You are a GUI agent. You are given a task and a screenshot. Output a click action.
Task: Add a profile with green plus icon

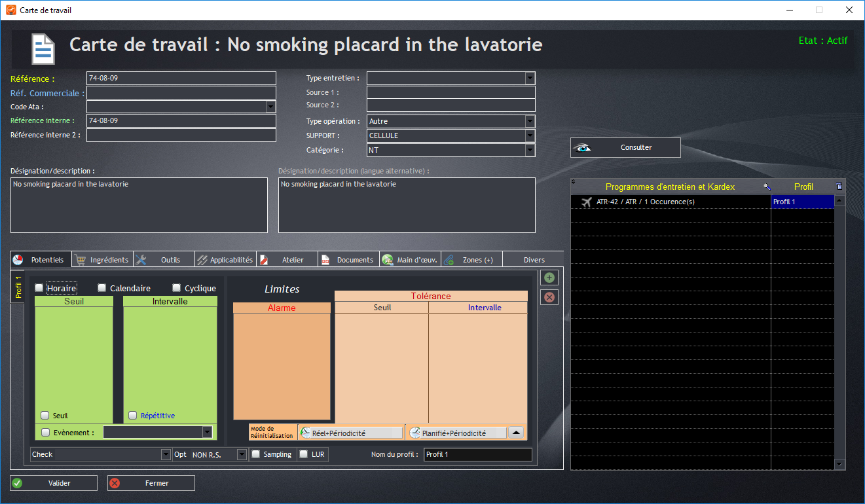click(549, 278)
